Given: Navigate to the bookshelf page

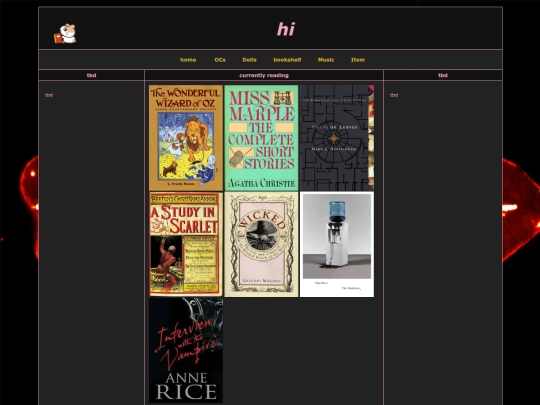Looking at the screenshot, I should 287,60.
